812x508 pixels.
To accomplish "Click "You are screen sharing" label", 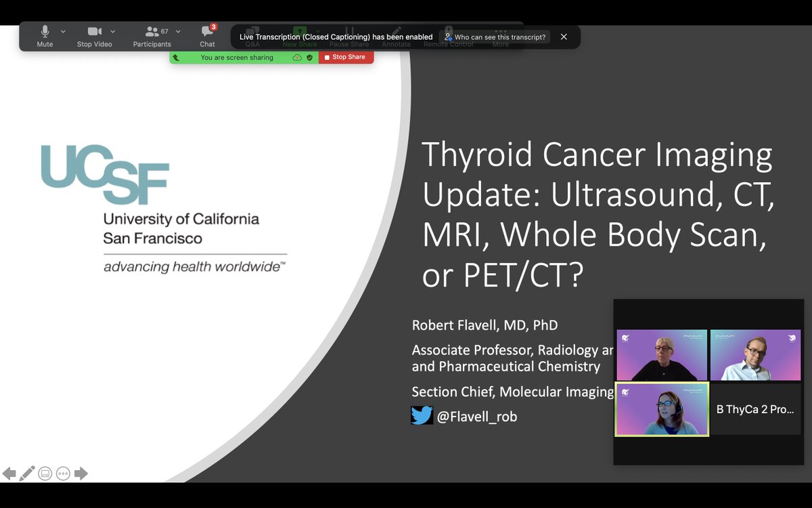I will click(237, 58).
